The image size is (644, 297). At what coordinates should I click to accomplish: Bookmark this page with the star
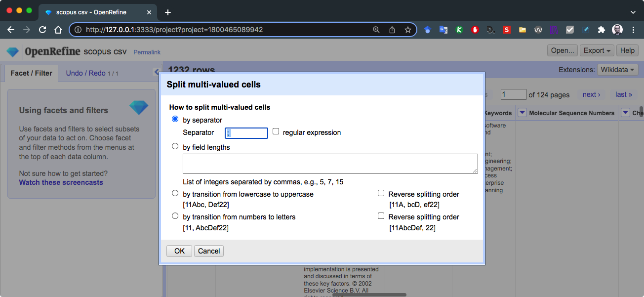tap(408, 30)
